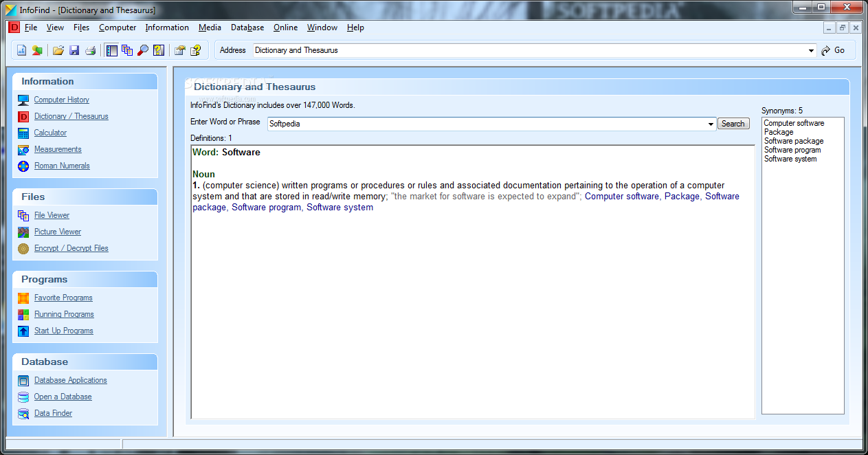Select 'Software system' in the Synonyms list
Image resolution: width=868 pixels, height=455 pixels.
790,159
